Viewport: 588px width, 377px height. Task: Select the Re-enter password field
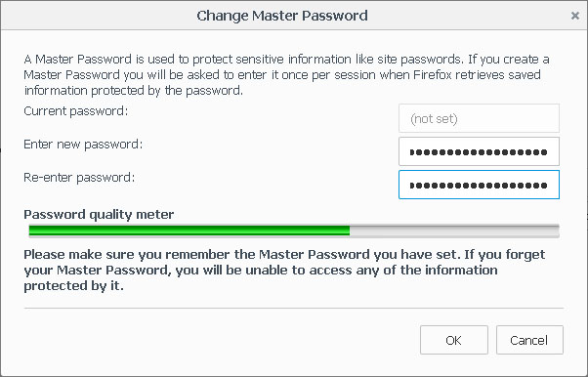479,185
